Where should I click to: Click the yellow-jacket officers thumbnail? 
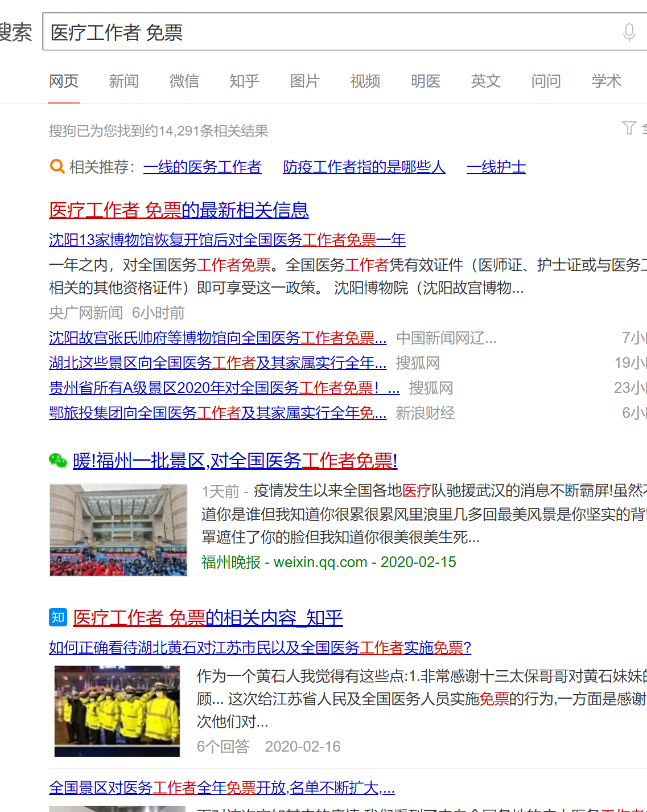pyautogui.click(x=117, y=711)
